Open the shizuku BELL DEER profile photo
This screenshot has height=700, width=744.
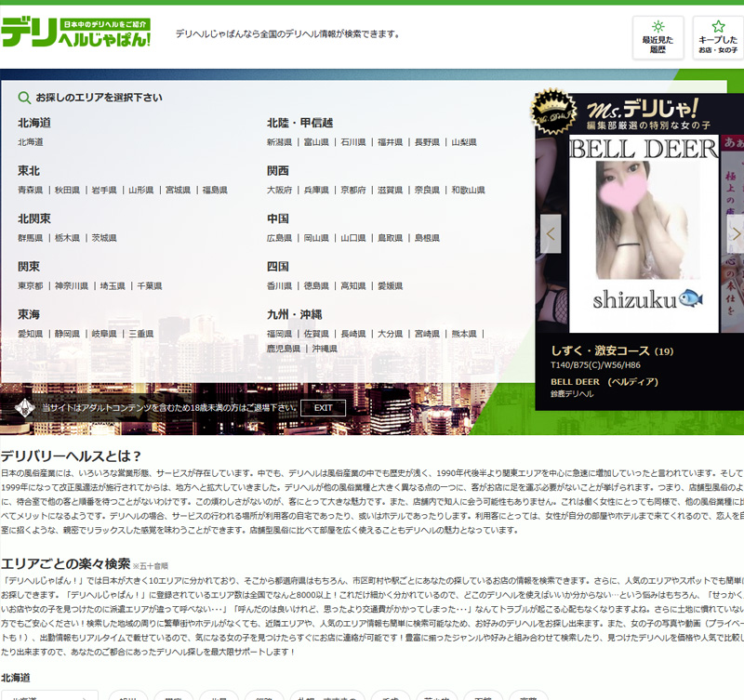coord(644,234)
